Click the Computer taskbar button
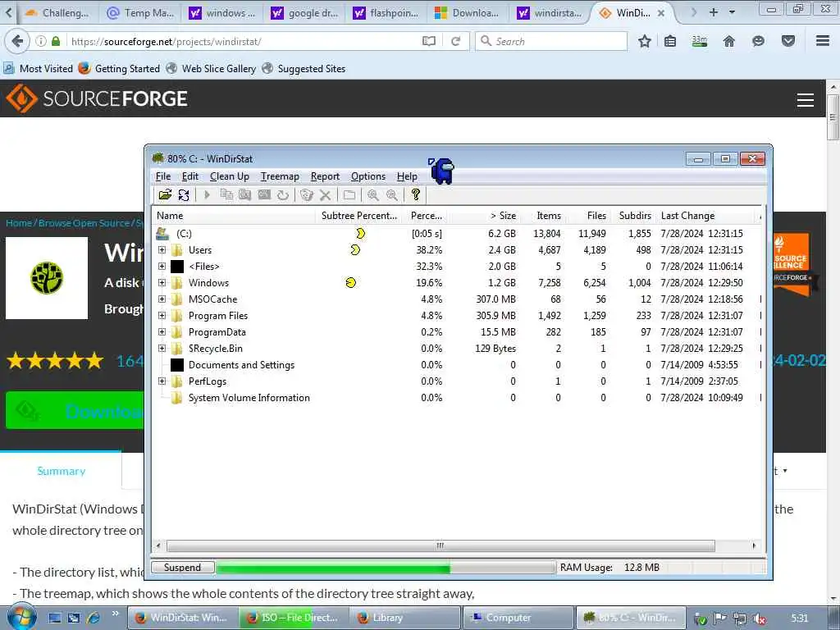 tap(518, 618)
